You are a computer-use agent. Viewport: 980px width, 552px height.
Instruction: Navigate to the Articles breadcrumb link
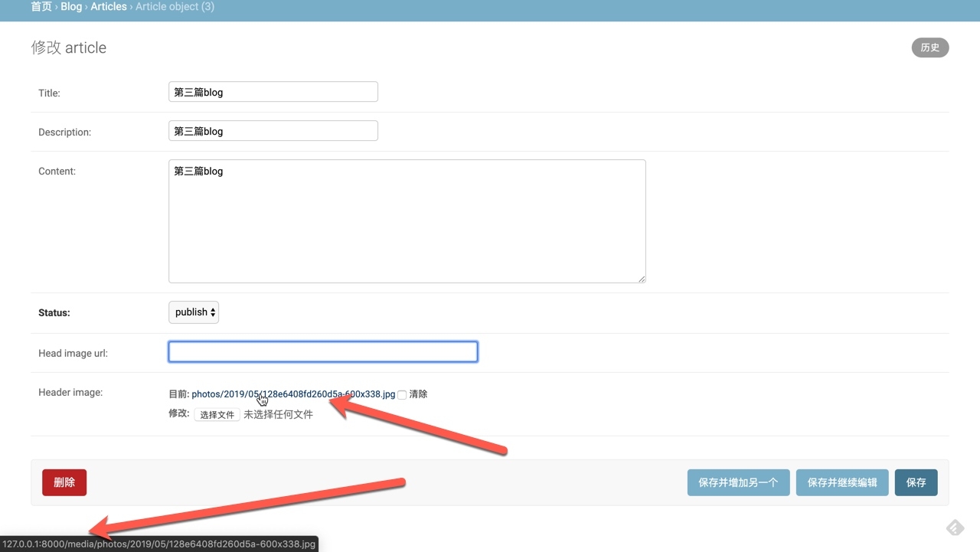109,7
